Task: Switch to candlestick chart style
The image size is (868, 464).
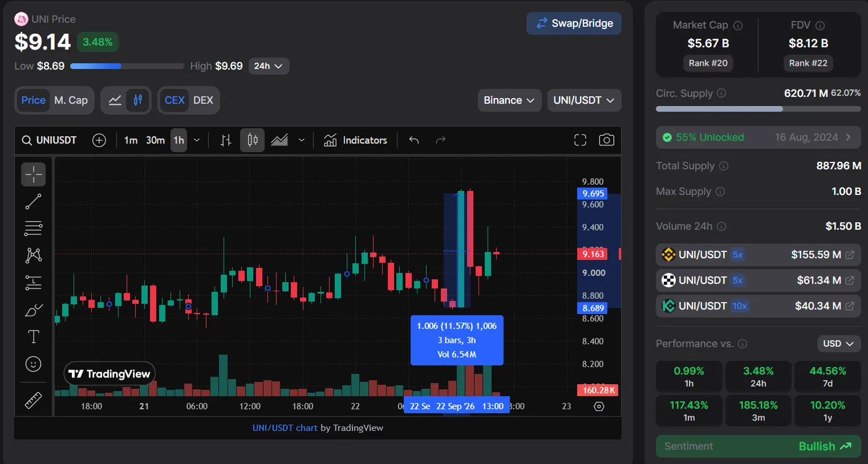Action: point(252,140)
